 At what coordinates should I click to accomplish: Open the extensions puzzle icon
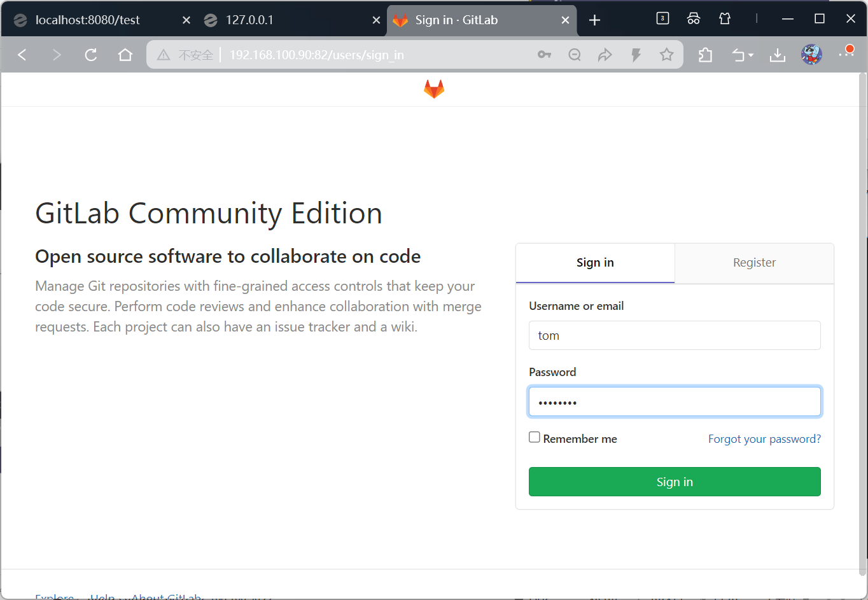pos(705,55)
